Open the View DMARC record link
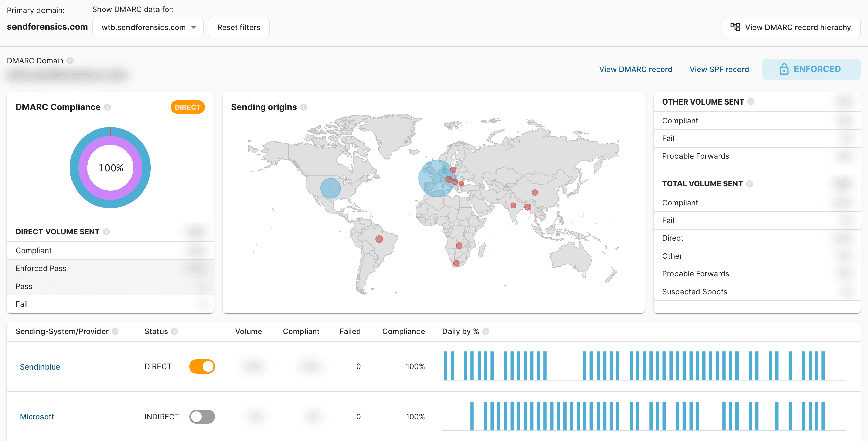 click(635, 69)
